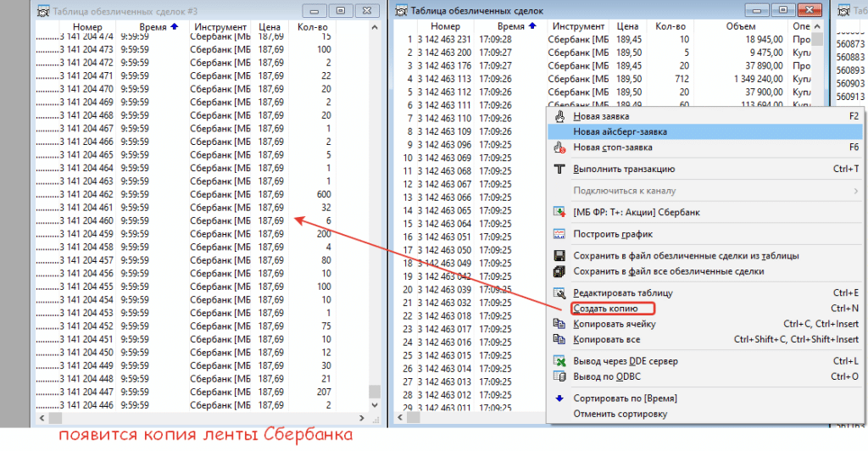Image resolution: width=868 pixels, height=451 pixels.
Task: Click the 'Новая стоп-заявка' icon
Action: tap(559, 148)
